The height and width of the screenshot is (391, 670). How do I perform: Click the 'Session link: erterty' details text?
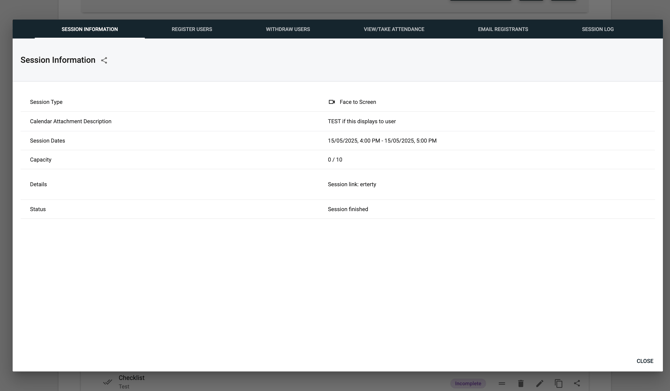click(x=352, y=185)
